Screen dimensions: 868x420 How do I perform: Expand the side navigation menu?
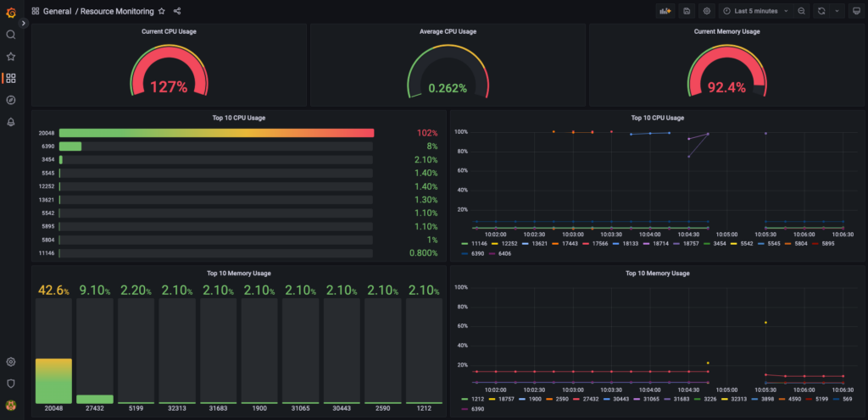pos(23,23)
